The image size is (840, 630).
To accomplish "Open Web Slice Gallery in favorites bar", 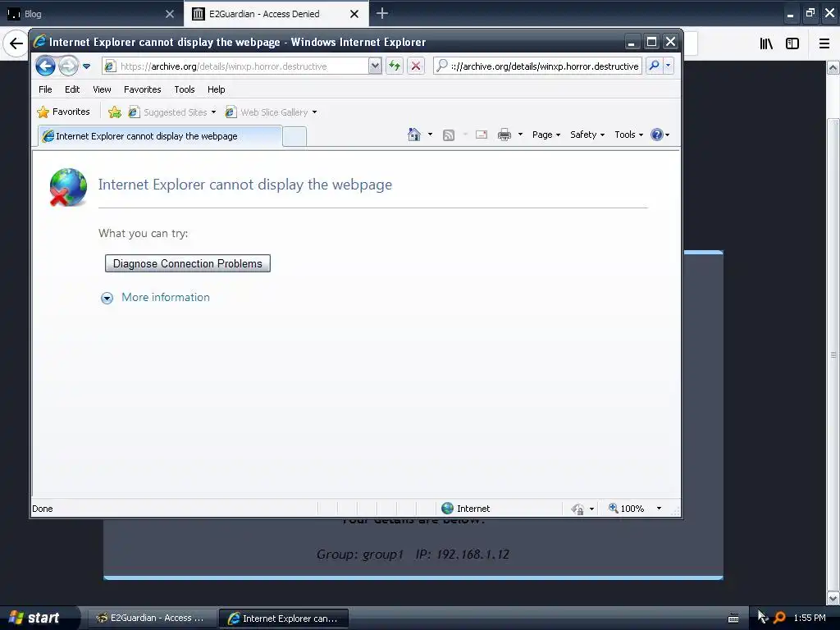I will 271,112.
